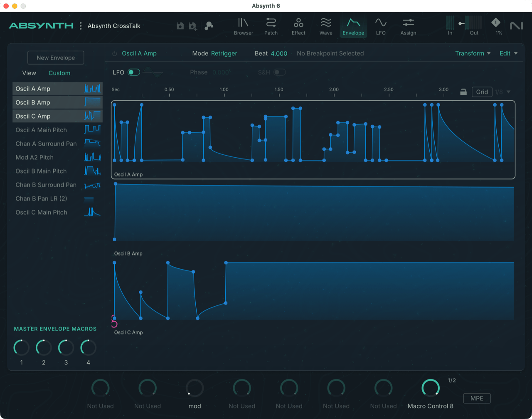Image resolution: width=532 pixels, height=419 pixels.
Task: Click the Save As icon with plus
Action: [x=192, y=25]
